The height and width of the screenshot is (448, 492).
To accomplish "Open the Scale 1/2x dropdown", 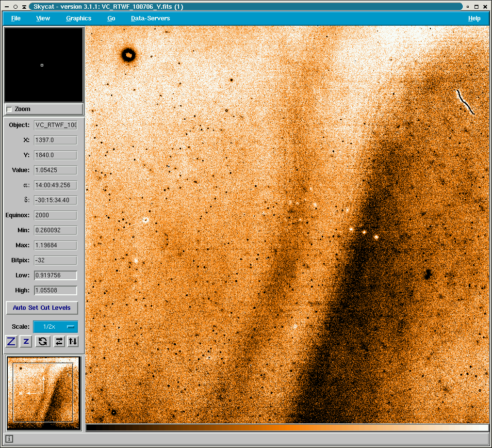I will pyautogui.click(x=55, y=327).
